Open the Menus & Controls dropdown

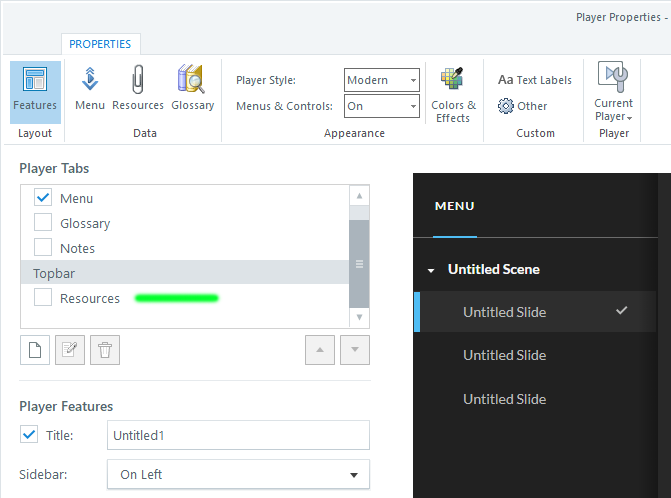tap(382, 106)
